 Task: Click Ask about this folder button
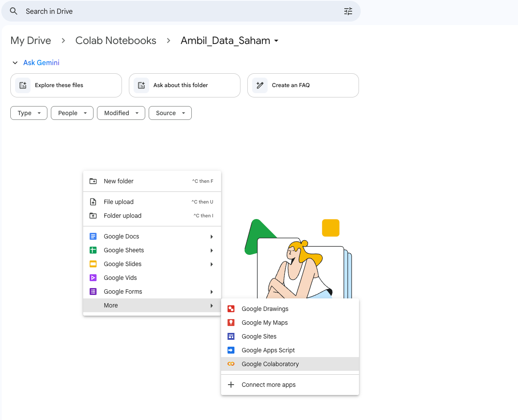(184, 85)
